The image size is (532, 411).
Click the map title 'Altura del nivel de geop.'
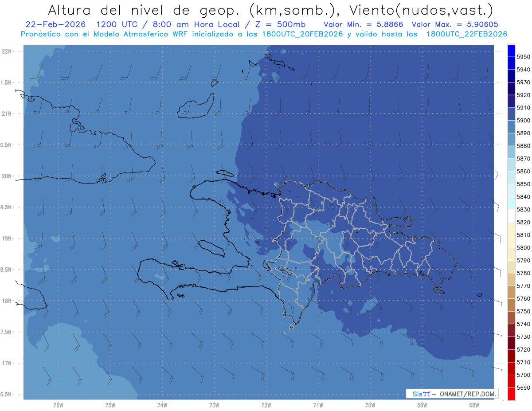(144, 10)
